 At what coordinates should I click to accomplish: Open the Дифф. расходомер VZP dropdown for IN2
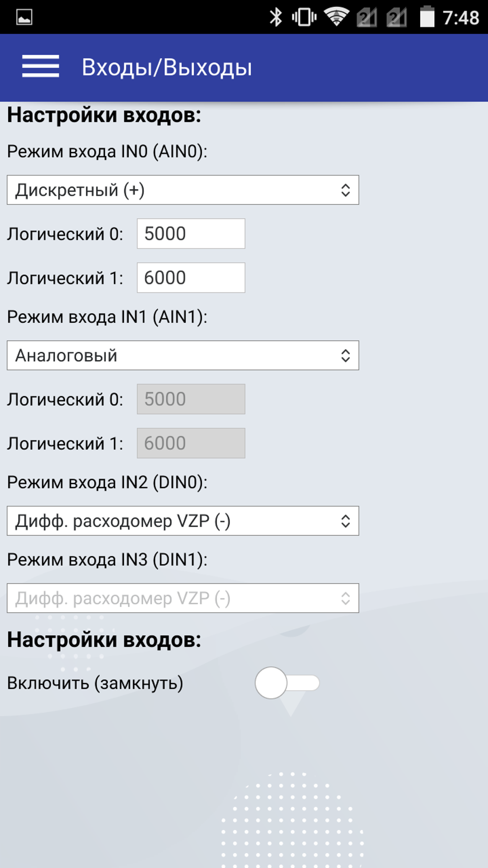click(x=182, y=521)
